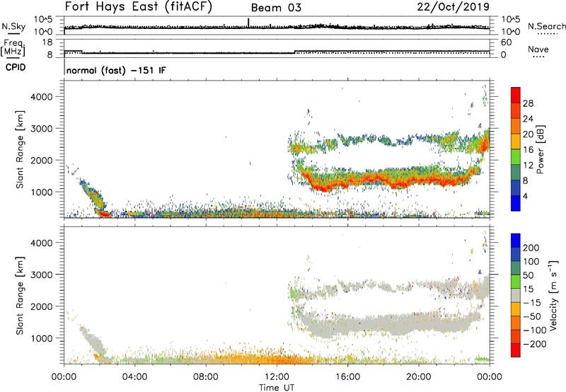Click the red top of the power colorbar
Viewport: 566px width, 392px height.
(516, 95)
